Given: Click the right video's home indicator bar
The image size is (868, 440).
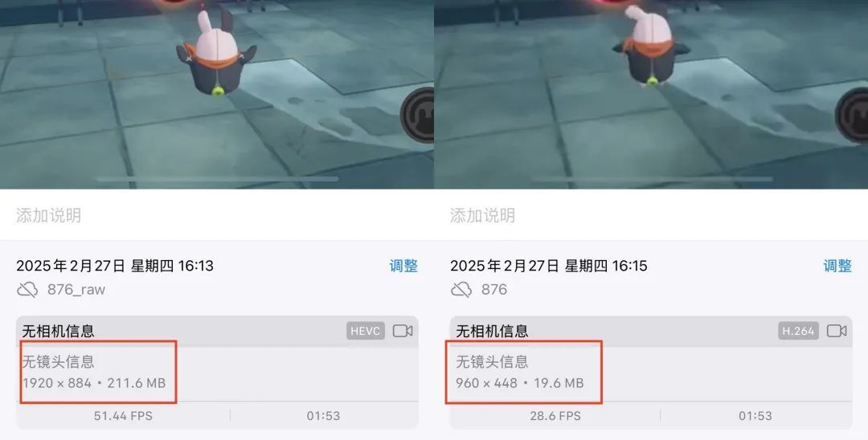Looking at the screenshot, I should 652,179.
